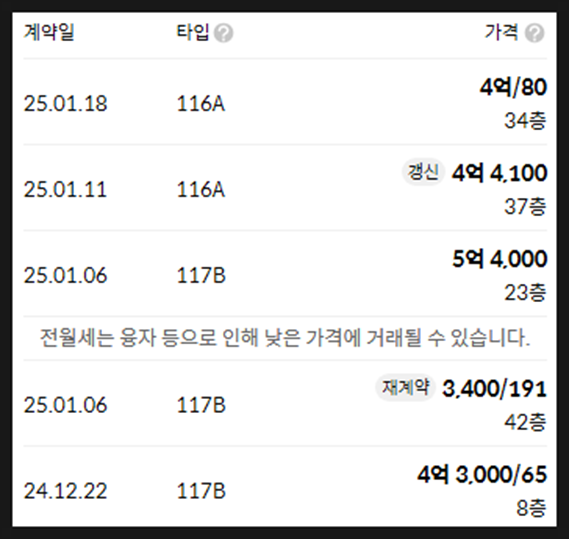Image resolution: width=569 pixels, height=539 pixels.
Task: Select the 계약일 column header
Action: pyautogui.click(x=49, y=32)
